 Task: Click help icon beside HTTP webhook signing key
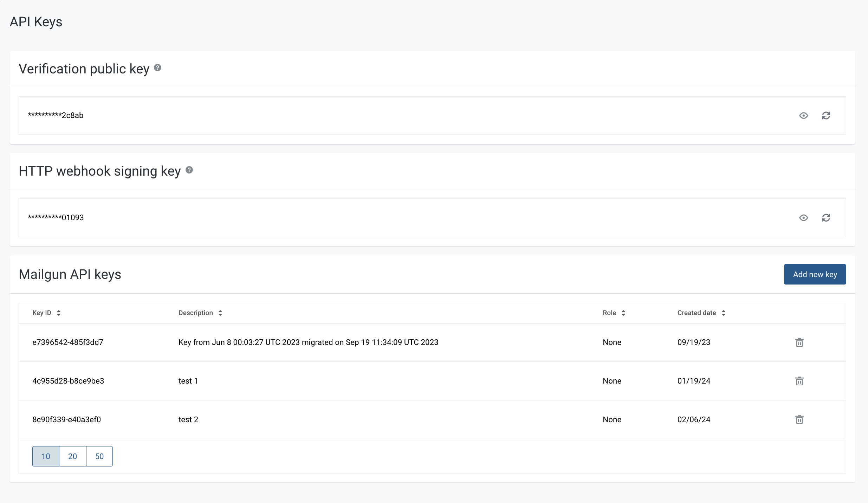pyautogui.click(x=189, y=170)
